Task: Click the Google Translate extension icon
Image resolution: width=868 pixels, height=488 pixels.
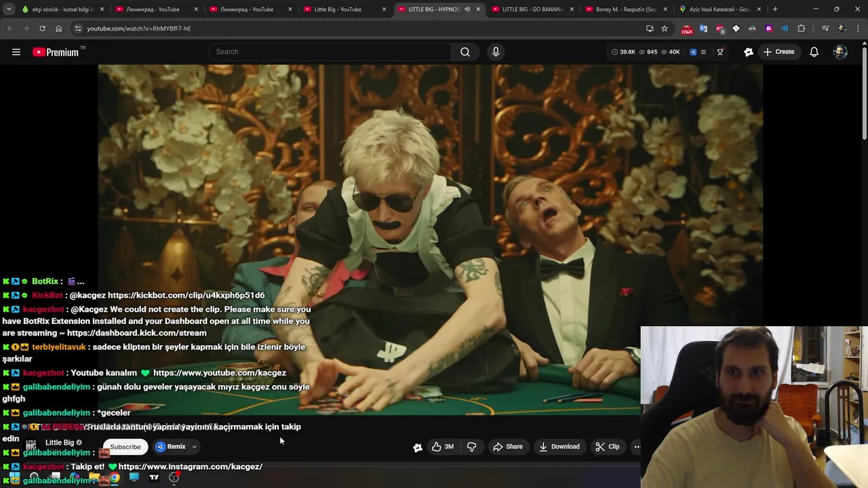Action: point(703,28)
